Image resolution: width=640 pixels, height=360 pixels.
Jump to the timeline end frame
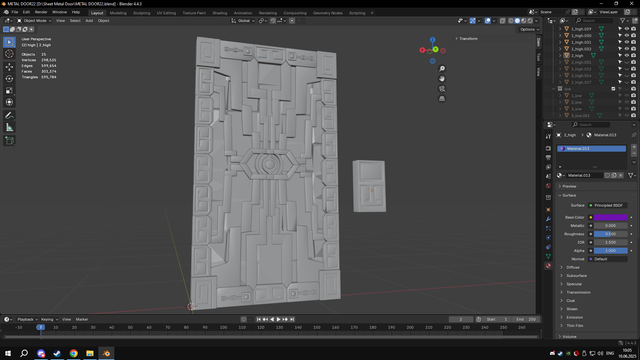tap(292, 320)
